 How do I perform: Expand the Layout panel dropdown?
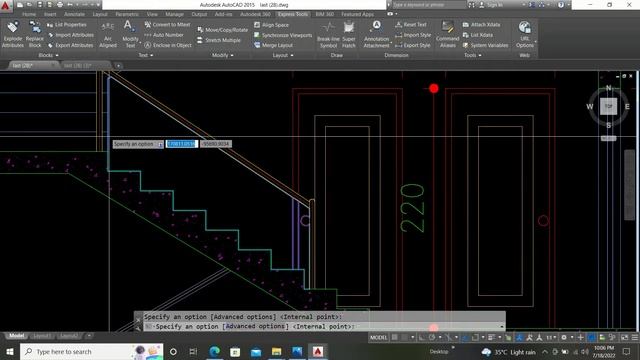point(283,55)
